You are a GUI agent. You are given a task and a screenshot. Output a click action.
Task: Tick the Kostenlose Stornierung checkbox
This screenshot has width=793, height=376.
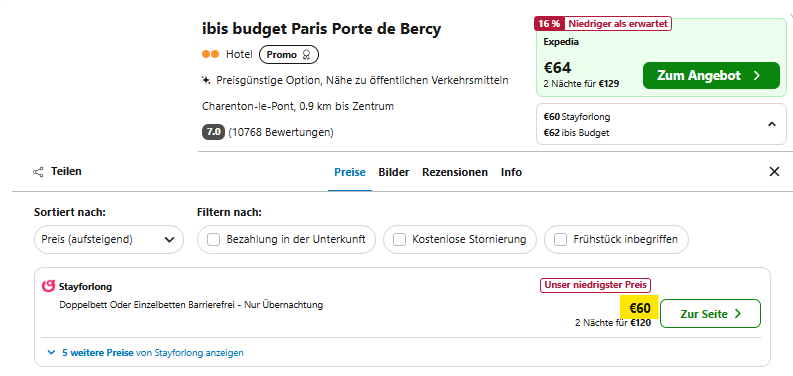[x=400, y=239]
